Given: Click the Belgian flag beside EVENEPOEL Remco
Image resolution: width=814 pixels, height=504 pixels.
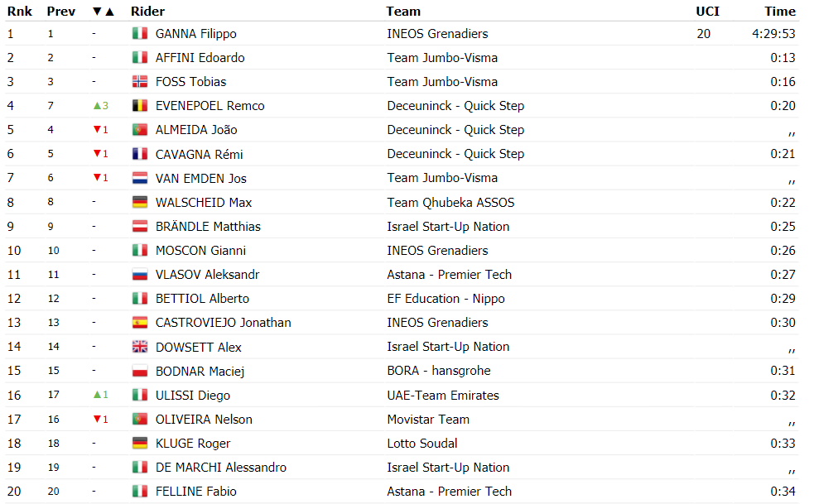Looking at the screenshot, I should pos(140,106).
